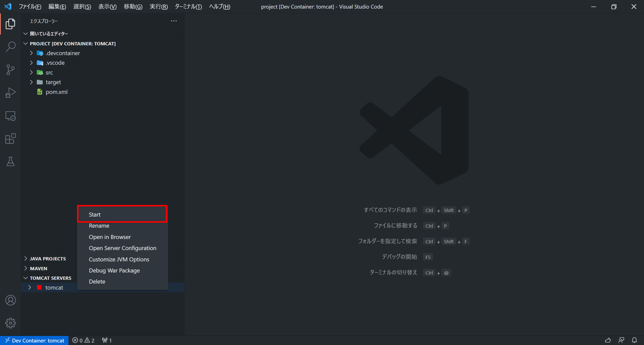Open pom.xml file in explorer
Viewport: 644px width, 345px height.
tap(56, 92)
